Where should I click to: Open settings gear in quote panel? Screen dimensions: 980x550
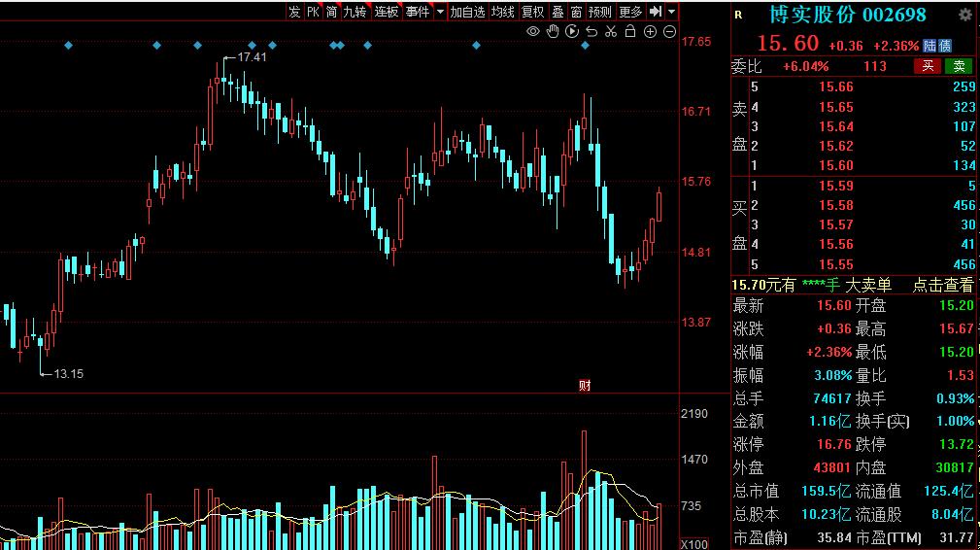965,15
